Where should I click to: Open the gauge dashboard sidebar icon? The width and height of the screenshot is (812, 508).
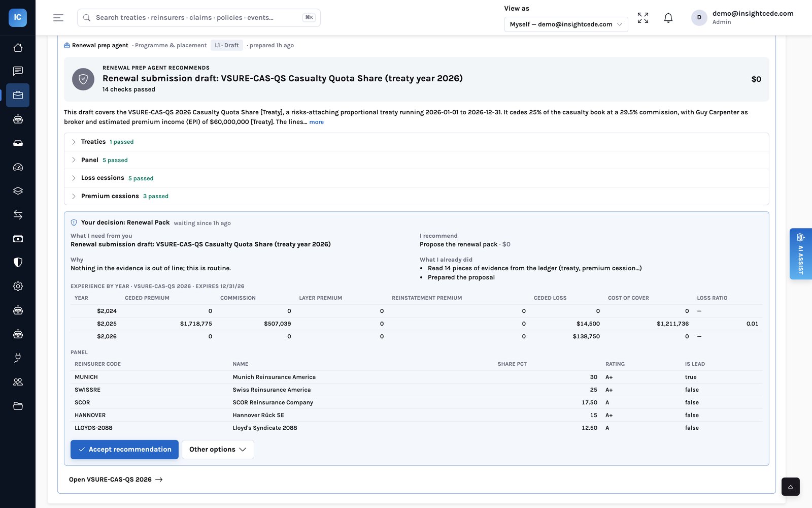[18, 167]
